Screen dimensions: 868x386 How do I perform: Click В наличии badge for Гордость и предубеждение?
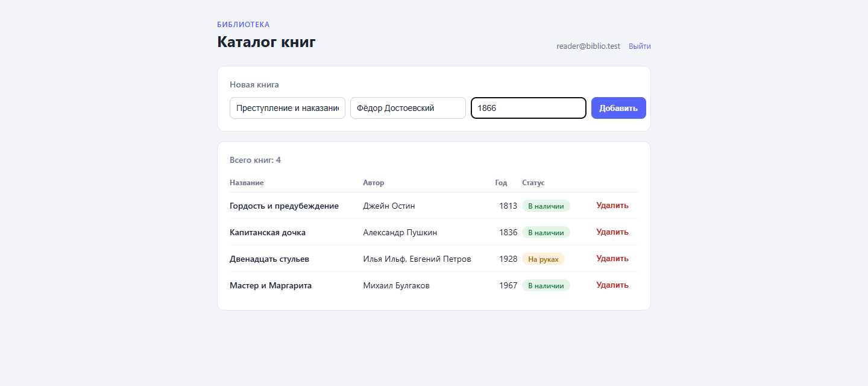click(x=546, y=206)
